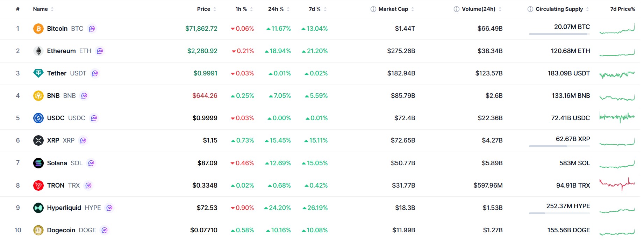Viewport: 644px width, 240px height.
Task: Sort the table by Price column
Action: click(207, 9)
